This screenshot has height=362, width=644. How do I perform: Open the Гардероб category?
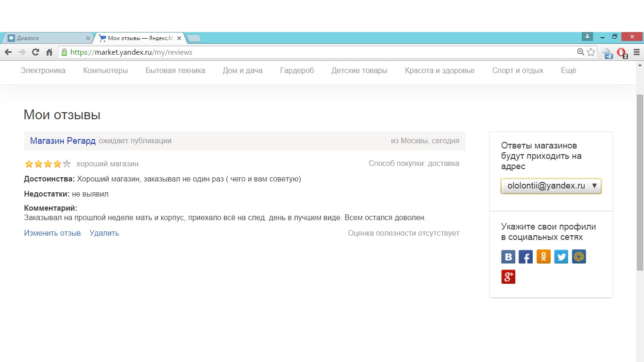coord(297,71)
